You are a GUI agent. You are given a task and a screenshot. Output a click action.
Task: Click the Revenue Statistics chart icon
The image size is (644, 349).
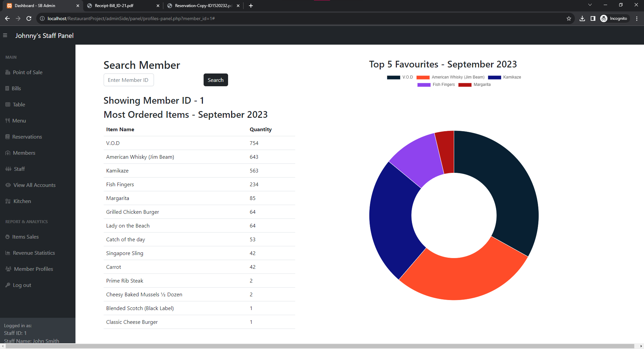pyautogui.click(x=8, y=253)
